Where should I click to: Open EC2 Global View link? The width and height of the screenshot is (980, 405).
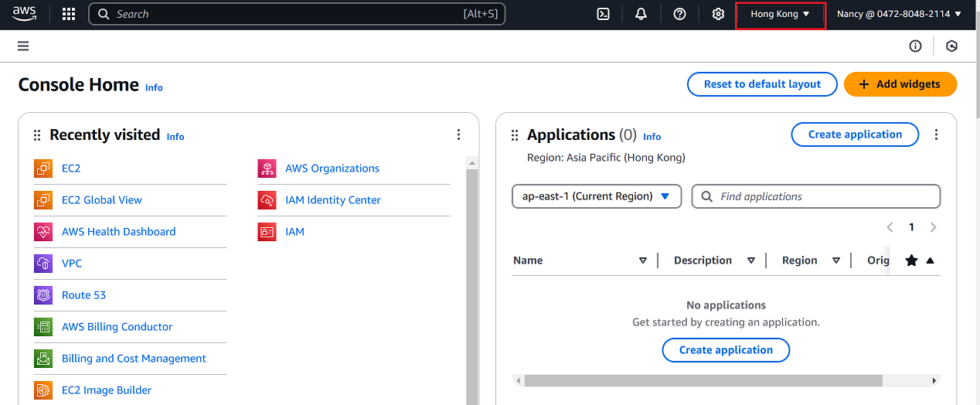click(x=102, y=200)
